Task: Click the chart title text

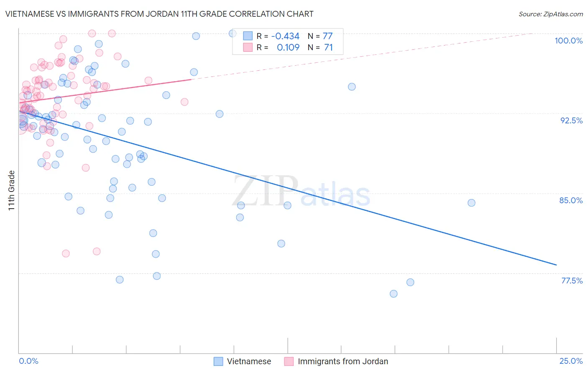Action: [159, 14]
